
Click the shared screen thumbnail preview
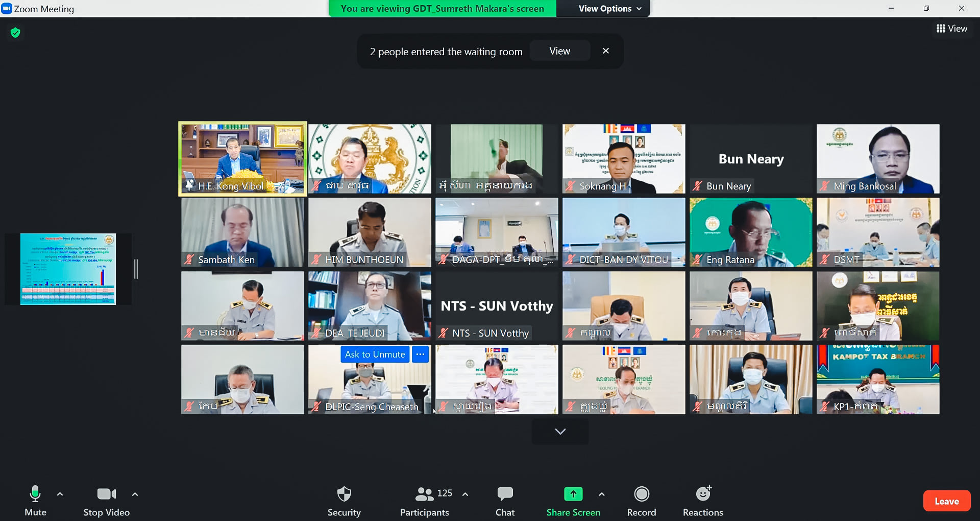pos(68,269)
